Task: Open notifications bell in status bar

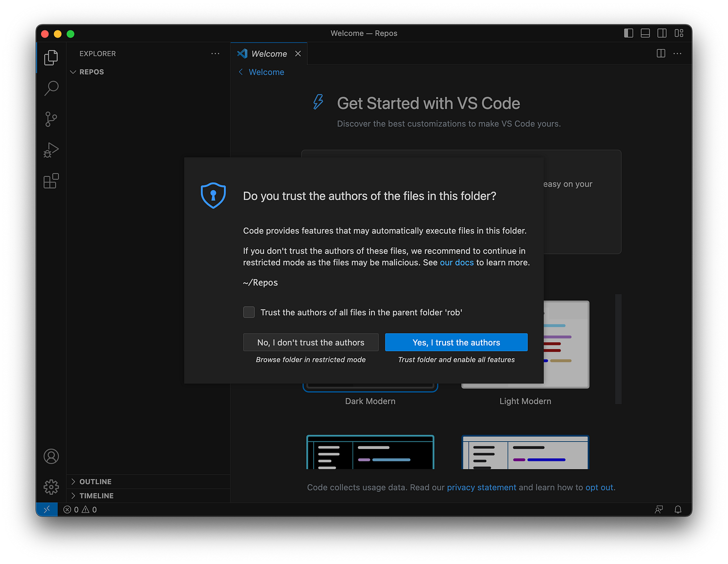Action: (678, 509)
